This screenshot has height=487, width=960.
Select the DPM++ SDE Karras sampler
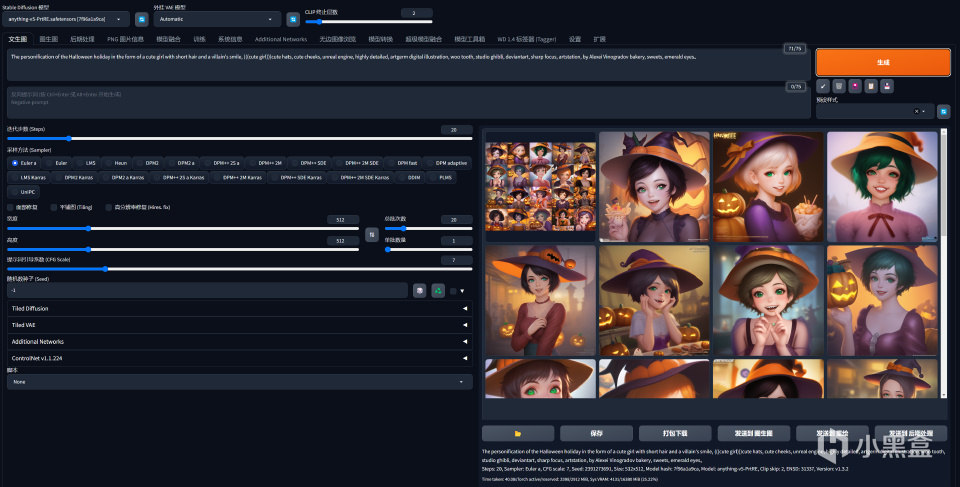tap(296, 178)
